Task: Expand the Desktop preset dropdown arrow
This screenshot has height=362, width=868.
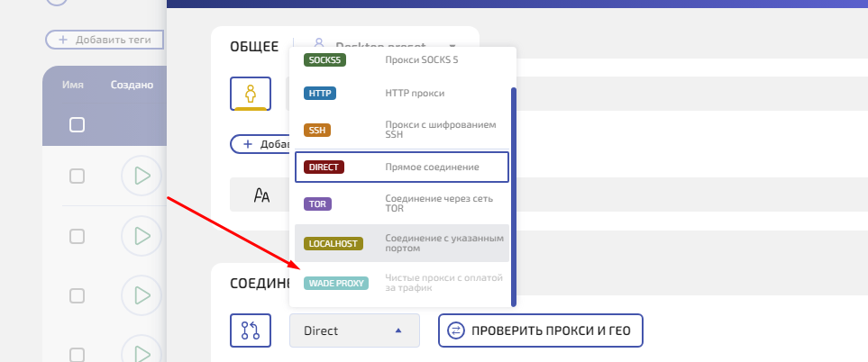Action: 452,44
